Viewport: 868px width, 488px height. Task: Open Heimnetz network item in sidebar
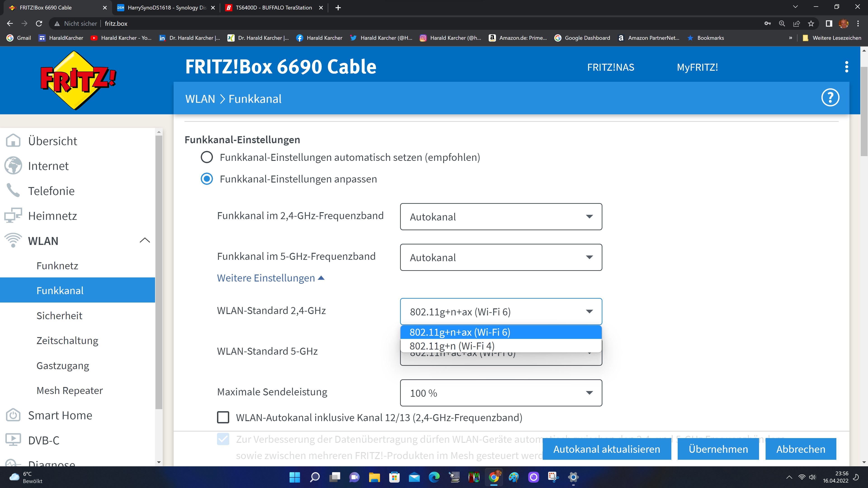[13, 216]
